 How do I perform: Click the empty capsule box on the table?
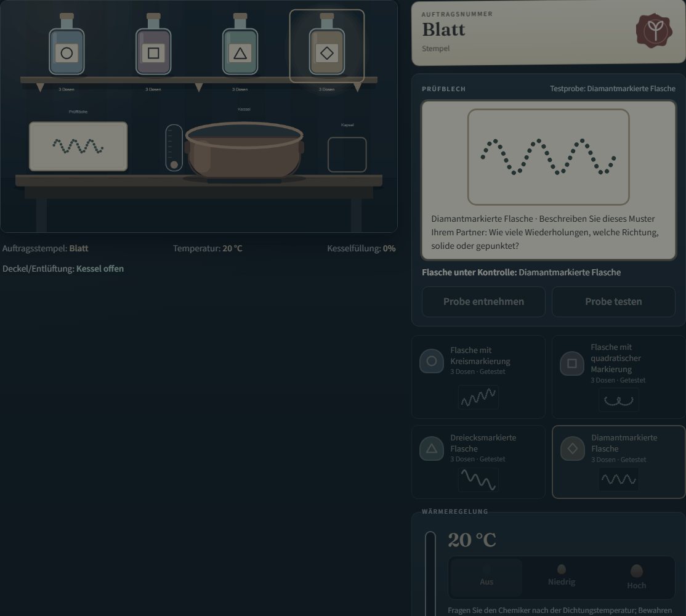pyautogui.click(x=347, y=155)
